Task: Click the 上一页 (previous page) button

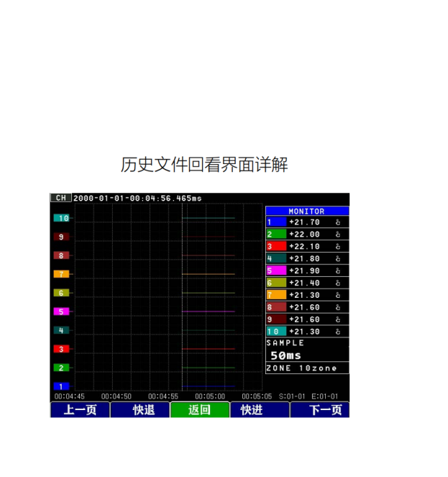Action: 80,410
